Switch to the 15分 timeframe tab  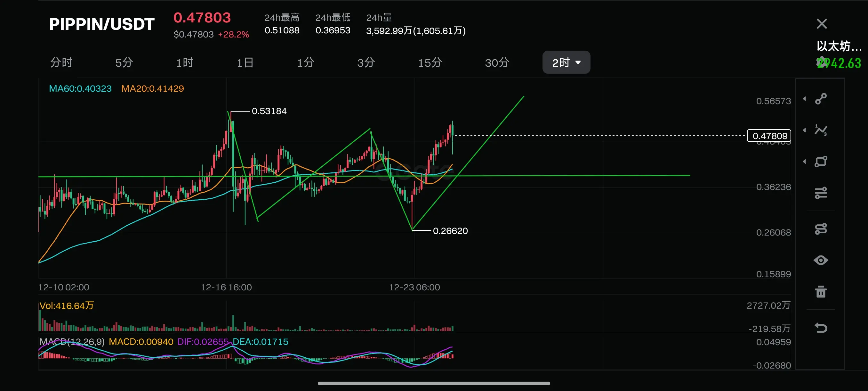coord(430,63)
